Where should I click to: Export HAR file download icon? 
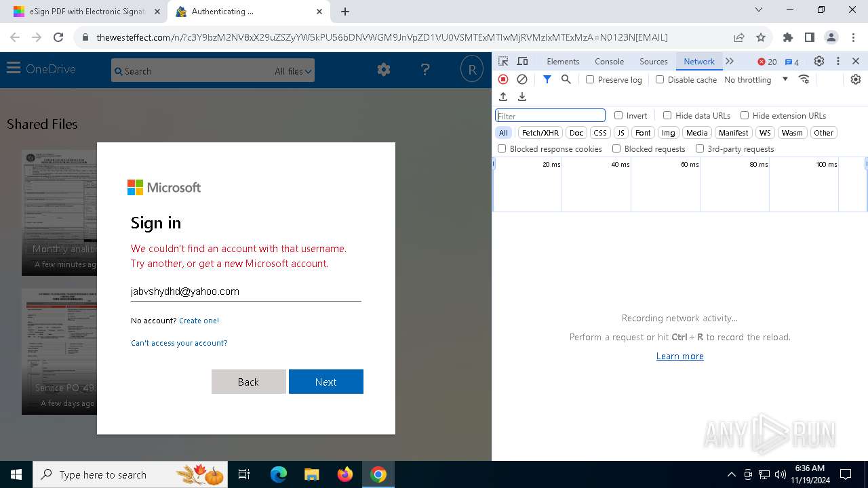(x=522, y=97)
